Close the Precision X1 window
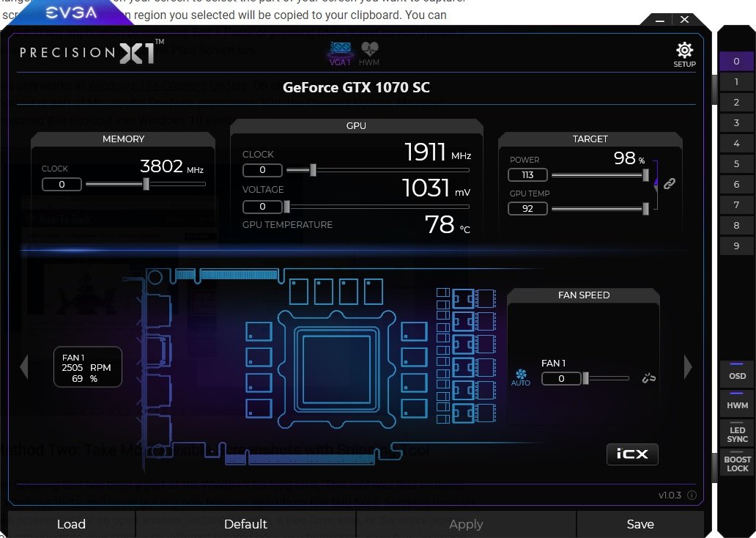The width and height of the screenshot is (756, 538). [x=685, y=20]
